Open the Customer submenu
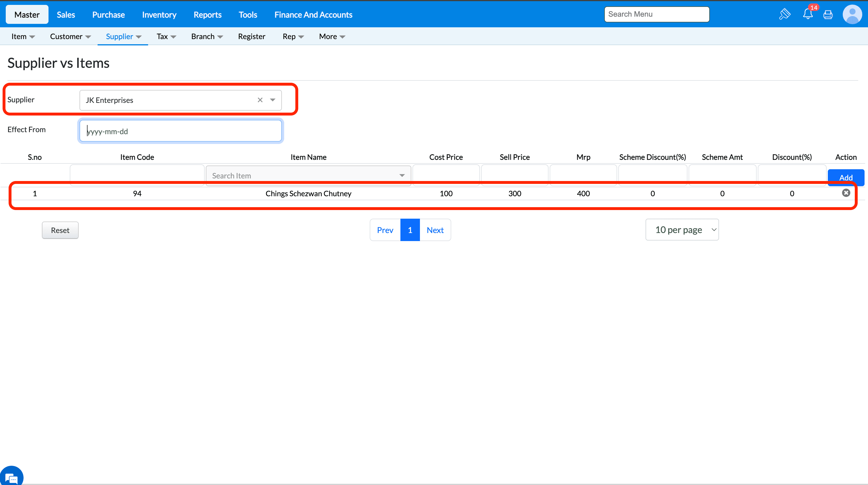The width and height of the screenshot is (868, 485). [x=70, y=36]
